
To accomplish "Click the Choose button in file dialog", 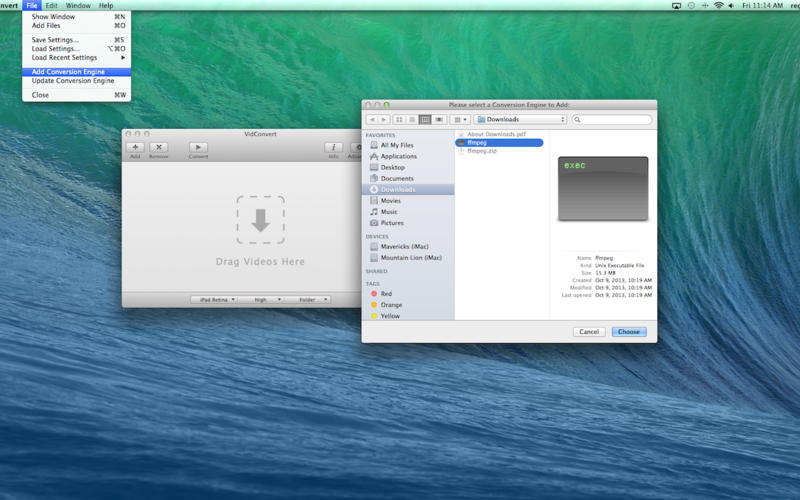I will coord(629,331).
